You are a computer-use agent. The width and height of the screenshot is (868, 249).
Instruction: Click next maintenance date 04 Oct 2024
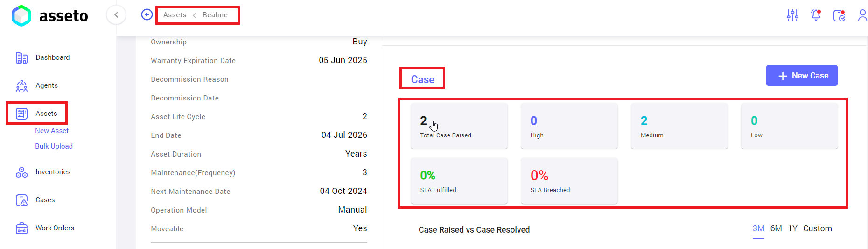point(343,191)
